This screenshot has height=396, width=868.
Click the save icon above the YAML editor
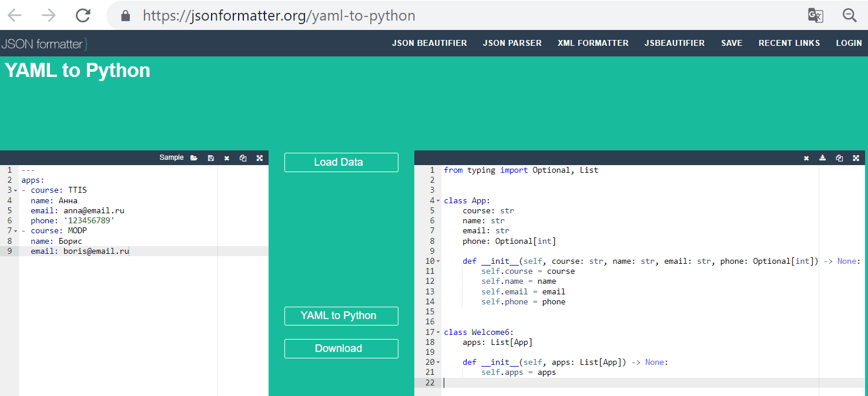210,158
